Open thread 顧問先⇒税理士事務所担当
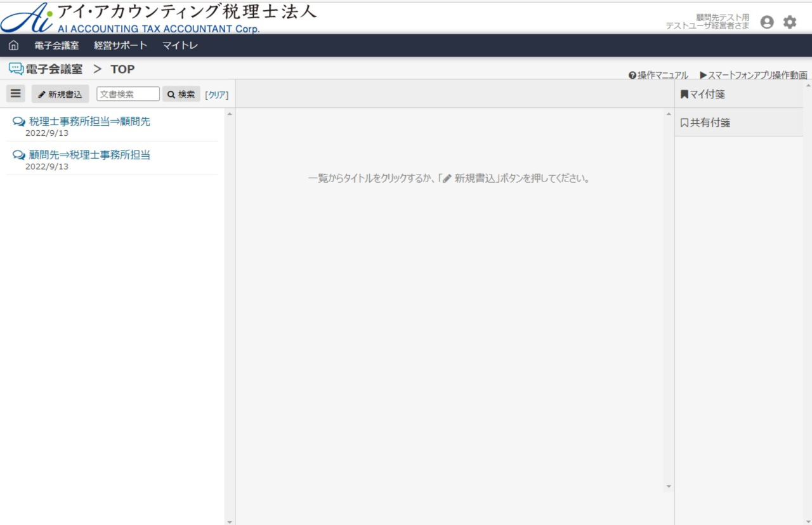The width and height of the screenshot is (812, 525). coord(89,154)
